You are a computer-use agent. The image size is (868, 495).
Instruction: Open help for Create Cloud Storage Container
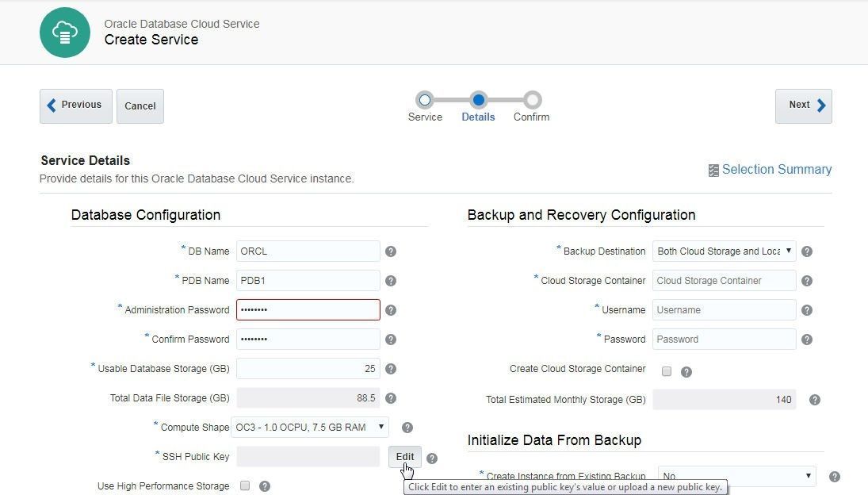click(x=686, y=372)
